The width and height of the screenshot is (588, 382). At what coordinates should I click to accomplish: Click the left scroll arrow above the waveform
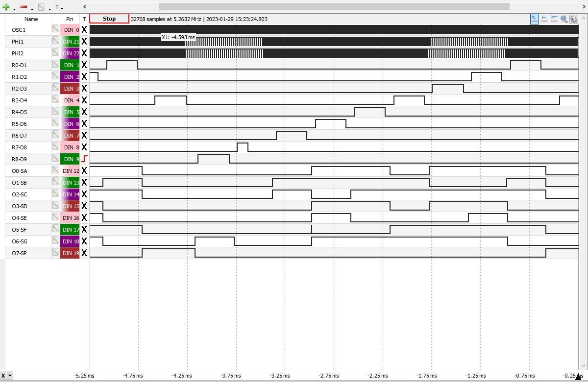[85, 6]
